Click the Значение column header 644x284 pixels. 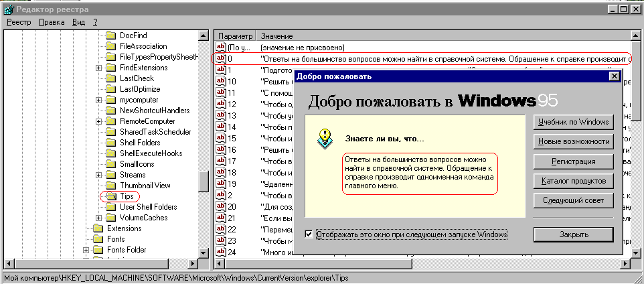(444, 35)
